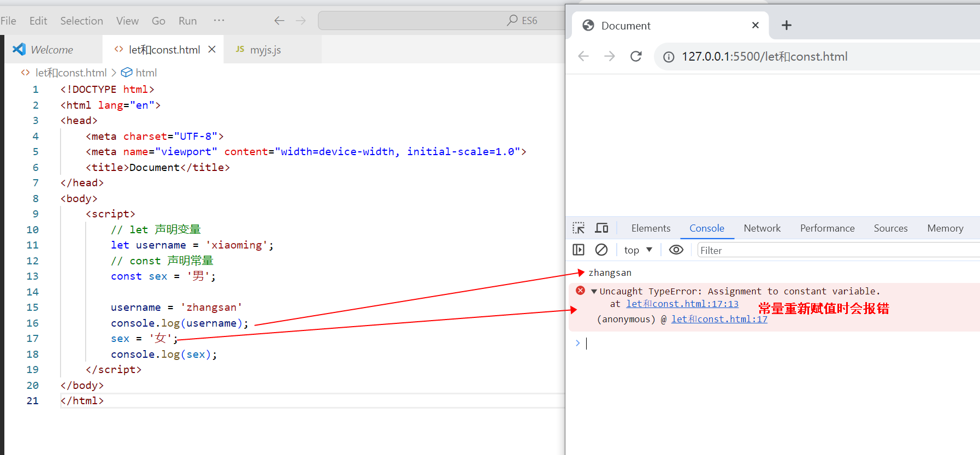Click the console Filter input field
Image resolution: width=980 pixels, height=455 pixels.
pos(839,250)
